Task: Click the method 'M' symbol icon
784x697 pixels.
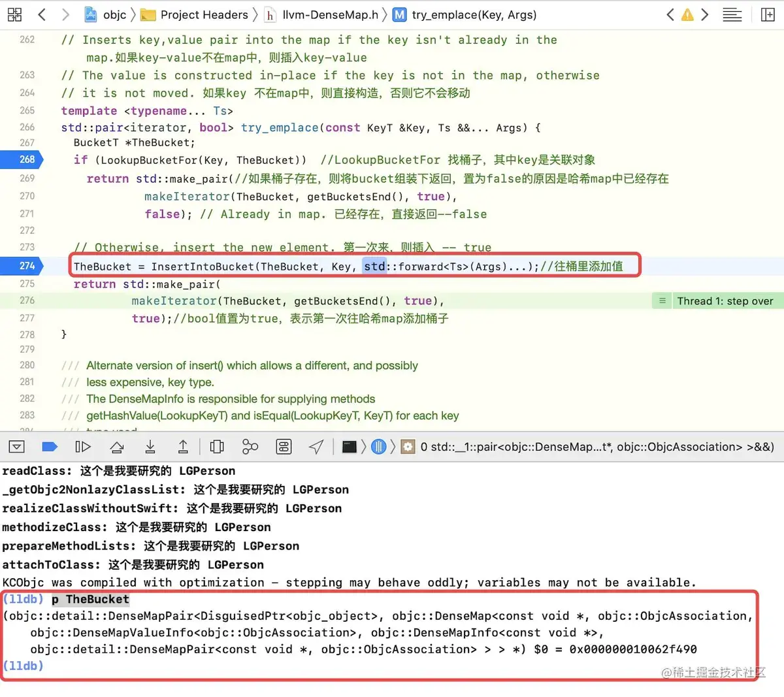Action: [x=399, y=14]
